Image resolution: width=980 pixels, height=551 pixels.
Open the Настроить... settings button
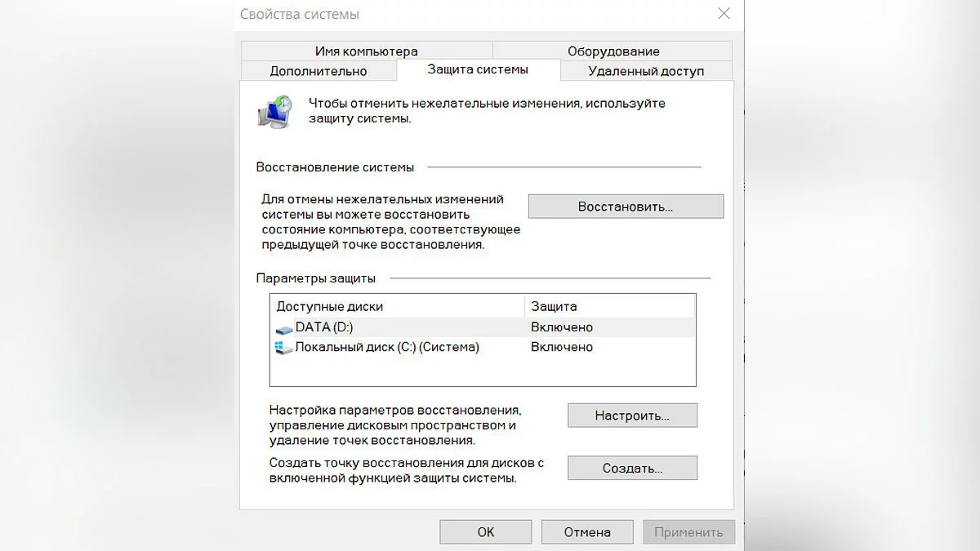tap(632, 415)
